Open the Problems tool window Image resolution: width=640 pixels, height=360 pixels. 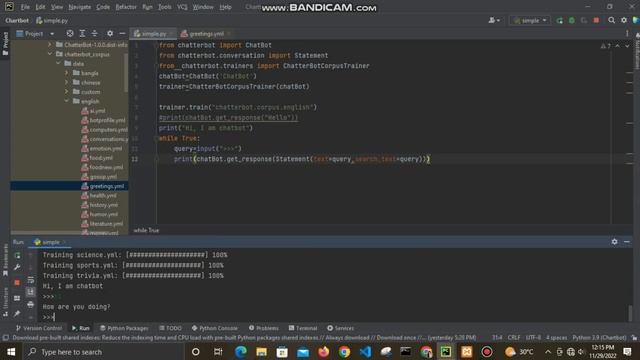[264, 328]
